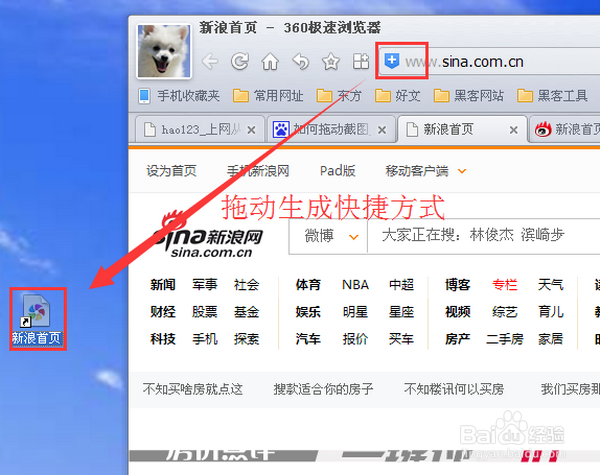Open the 手机 channel link
600x475 pixels.
click(x=205, y=339)
